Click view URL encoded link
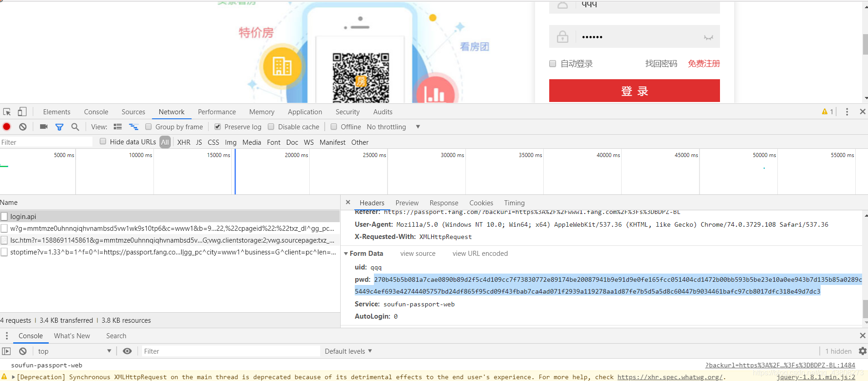 point(480,254)
